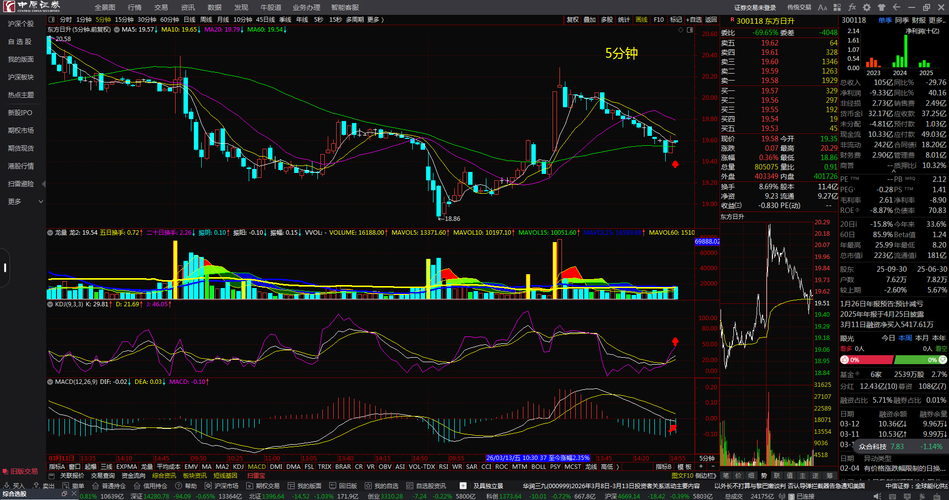Click the back arrow in title bar
The width and height of the screenshot is (949, 500).
pyautogui.click(x=896, y=7)
